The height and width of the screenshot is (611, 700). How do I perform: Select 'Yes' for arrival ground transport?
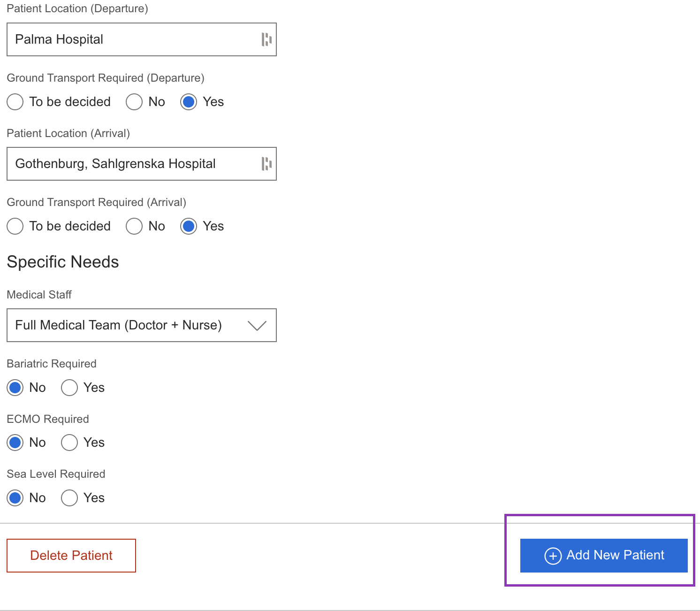pos(189,226)
